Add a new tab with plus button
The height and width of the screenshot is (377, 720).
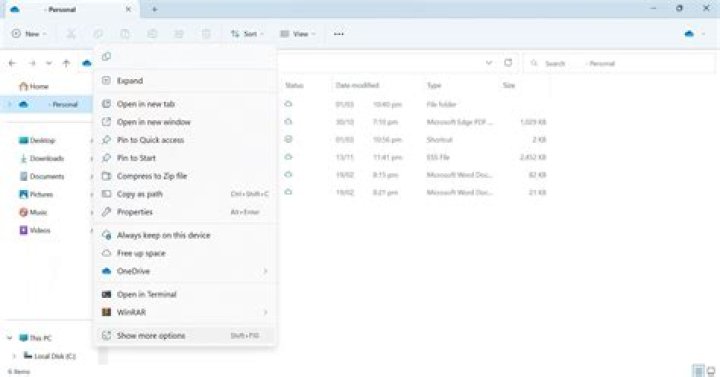point(155,9)
